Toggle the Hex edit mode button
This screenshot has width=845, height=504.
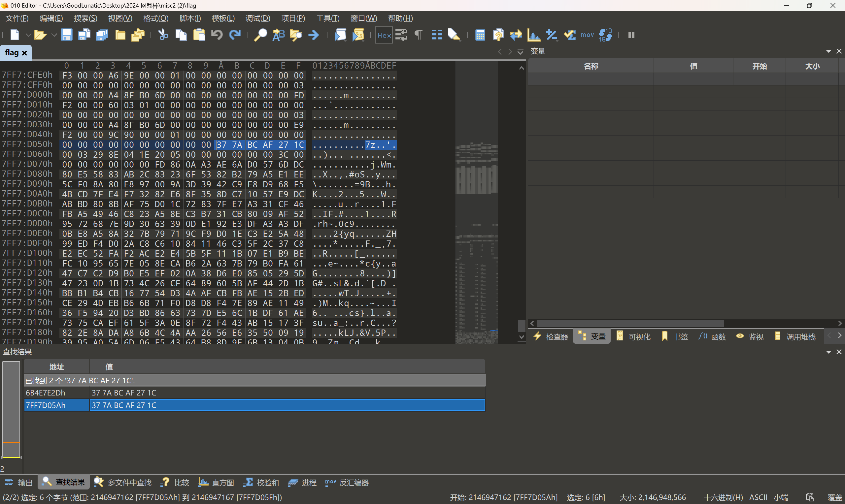384,35
